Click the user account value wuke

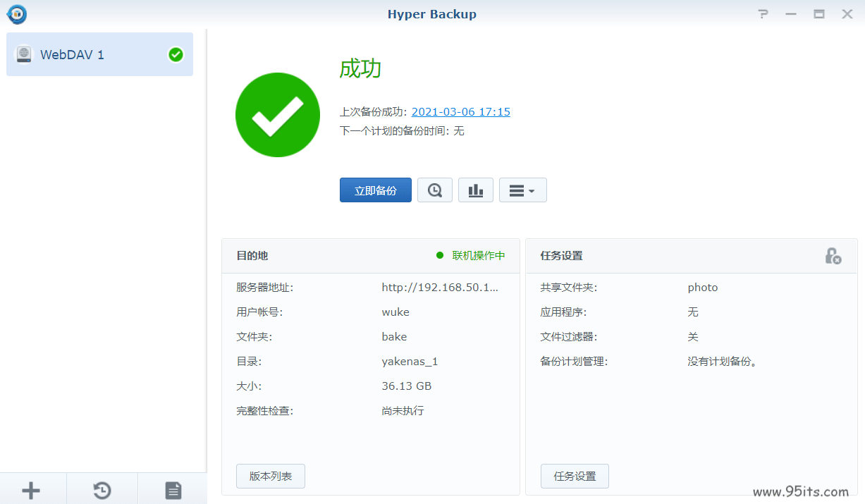pyautogui.click(x=395, y=312)
